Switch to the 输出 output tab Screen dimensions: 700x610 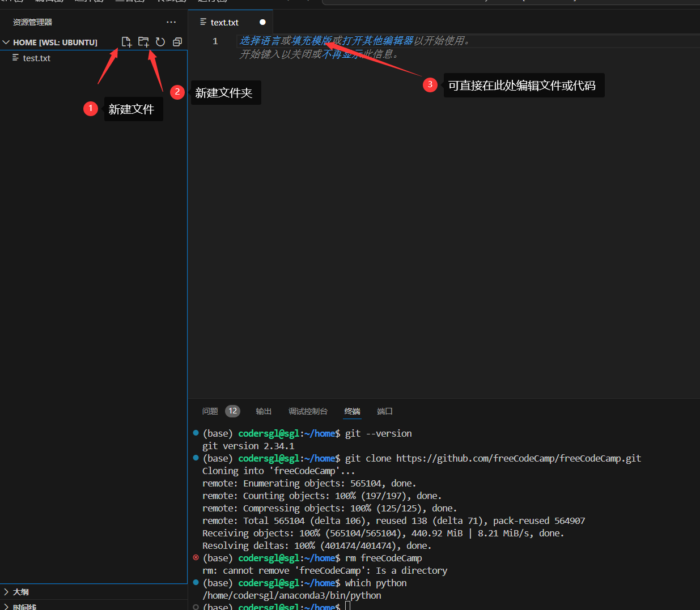(264, 411)
